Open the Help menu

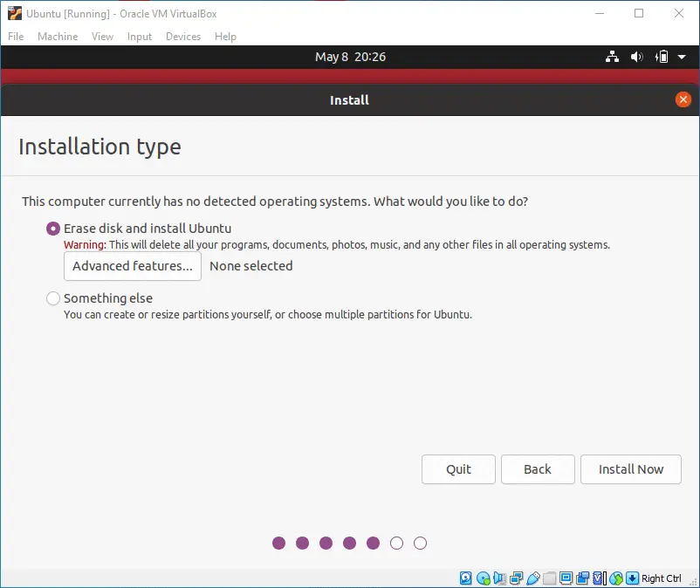[225, 37]
